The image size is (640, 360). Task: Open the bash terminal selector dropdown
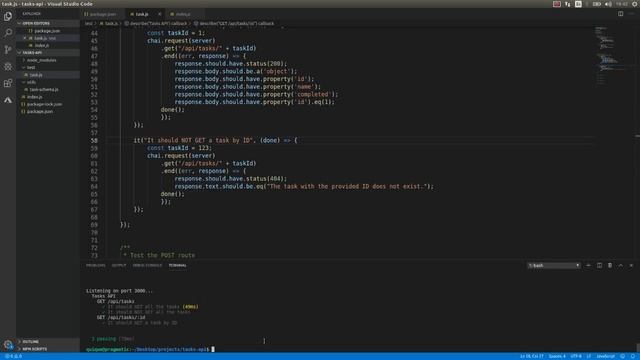(553, 265)
